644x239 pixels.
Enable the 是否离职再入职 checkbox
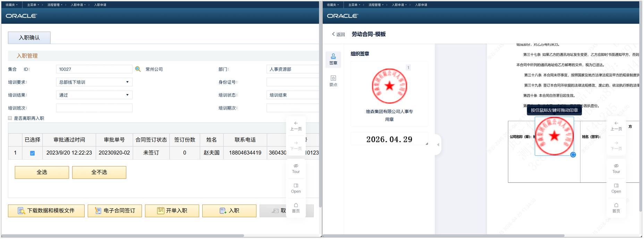[x=10, y=118]
